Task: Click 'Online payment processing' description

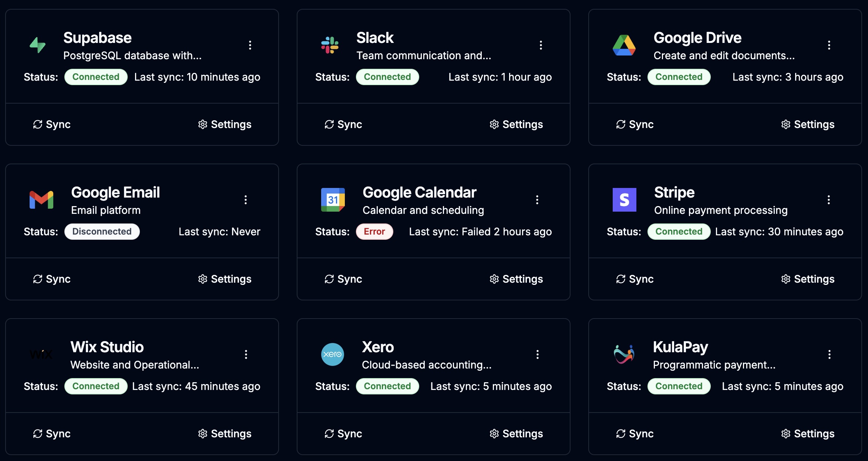Action: pyautogui.click(x=721, y=210)
